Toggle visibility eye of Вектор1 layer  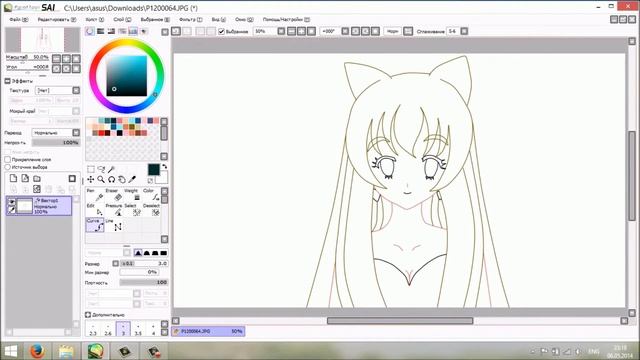pyautogui.click(x=12, y=202)
